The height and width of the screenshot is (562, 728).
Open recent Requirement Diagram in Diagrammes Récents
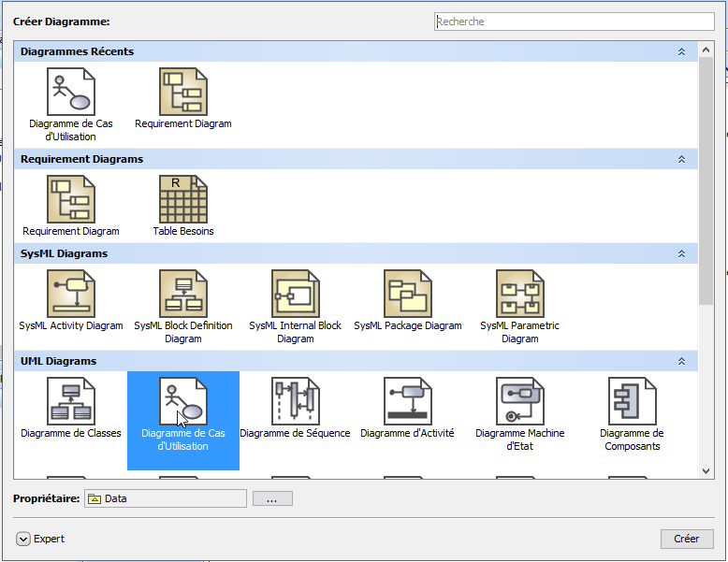pyautogui.click(x=183, y=93)
